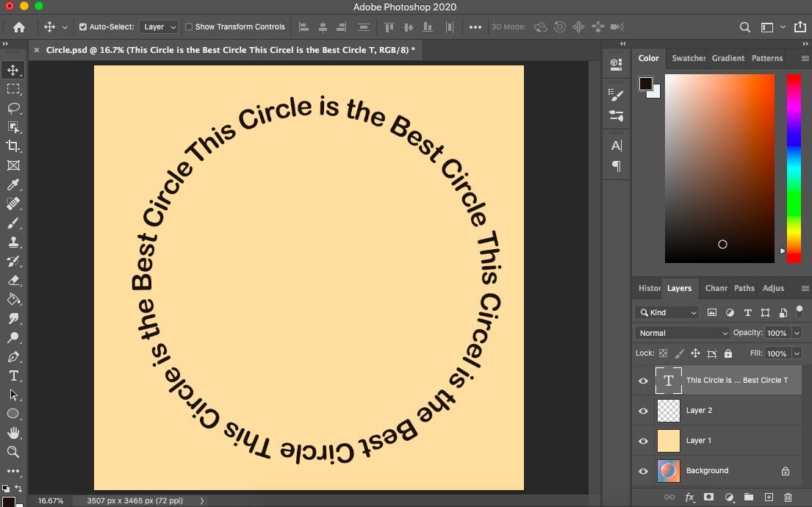Click the foreground color swatch in Color panel
The image size is (812, 507).
point(645,83)
